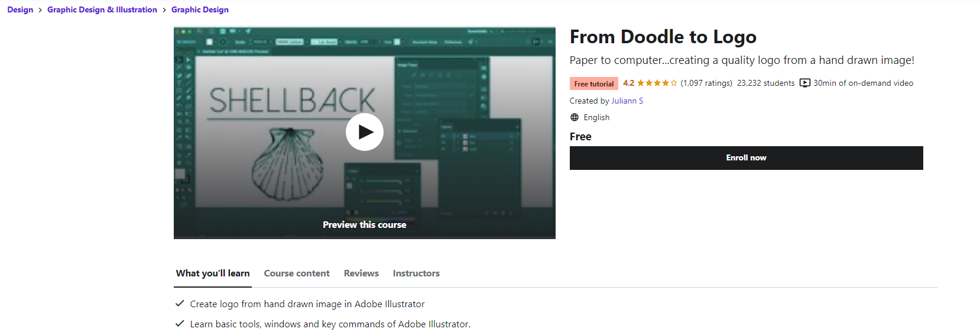Viewport: 980px width, 335px height.
Task: Click the globe language icon
Action: point(575,117)
